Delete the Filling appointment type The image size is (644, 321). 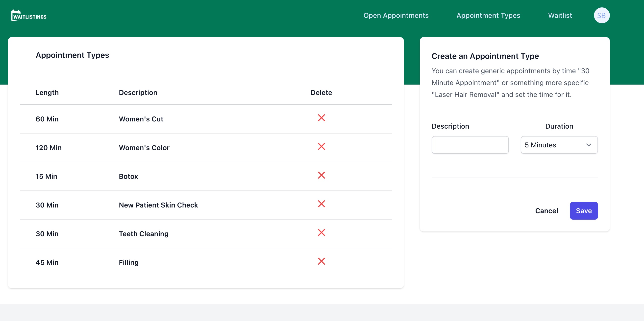coord(321,261)
